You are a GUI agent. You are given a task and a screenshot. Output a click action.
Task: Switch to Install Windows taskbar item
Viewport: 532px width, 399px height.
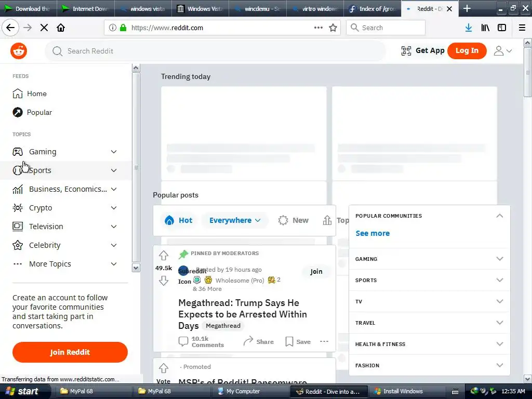[406, 391]
